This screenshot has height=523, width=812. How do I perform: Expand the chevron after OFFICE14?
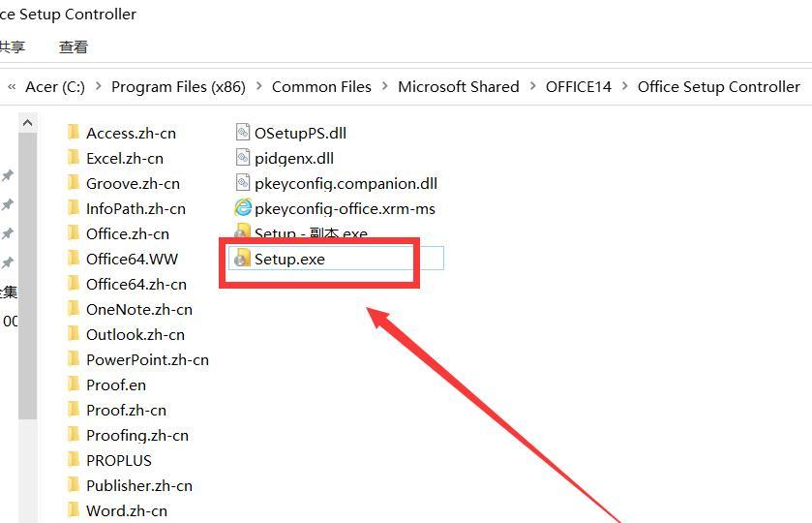point(625,86)
